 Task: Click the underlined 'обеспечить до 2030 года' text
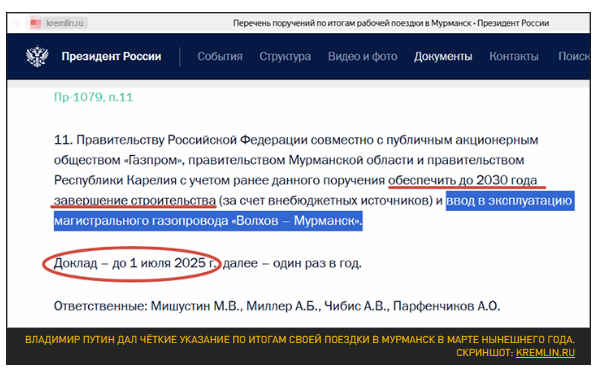(463, 180)
